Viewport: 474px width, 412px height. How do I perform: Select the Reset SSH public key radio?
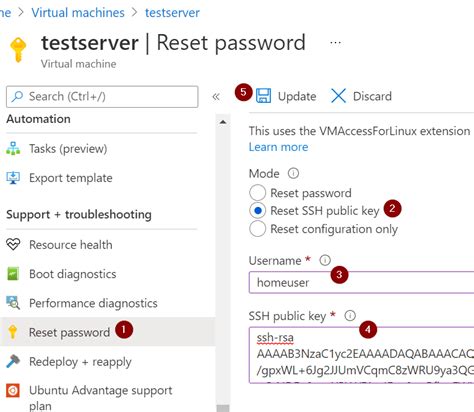258,211
